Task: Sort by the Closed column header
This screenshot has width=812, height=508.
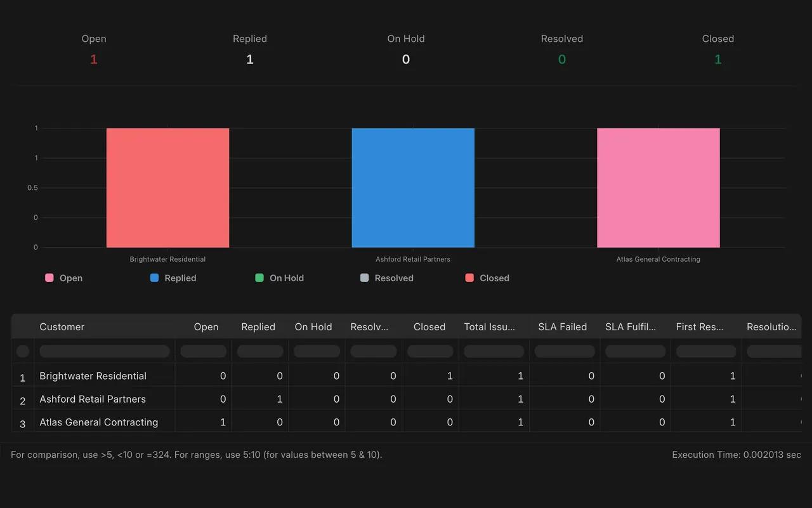Action: pos(429,326)
